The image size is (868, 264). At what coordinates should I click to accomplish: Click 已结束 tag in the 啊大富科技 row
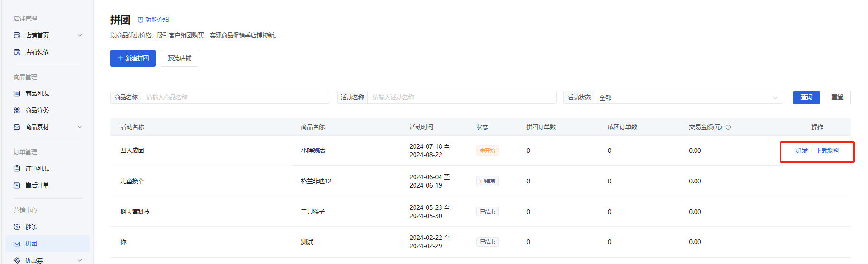click(487, 212)
